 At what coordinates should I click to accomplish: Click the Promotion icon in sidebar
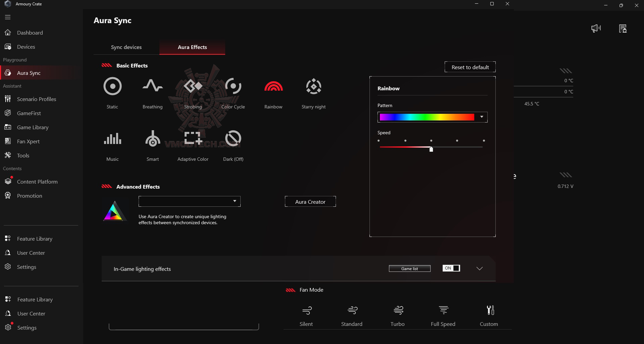(8, 196)
